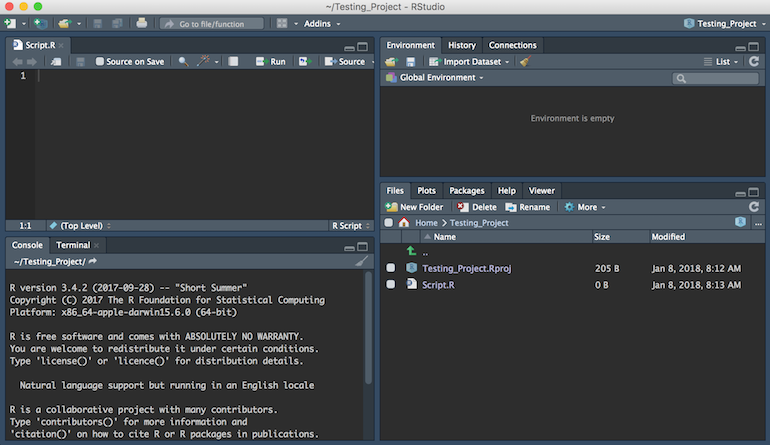770x445 pixels.
Task: Open the Packages tab
Action: 467,191
